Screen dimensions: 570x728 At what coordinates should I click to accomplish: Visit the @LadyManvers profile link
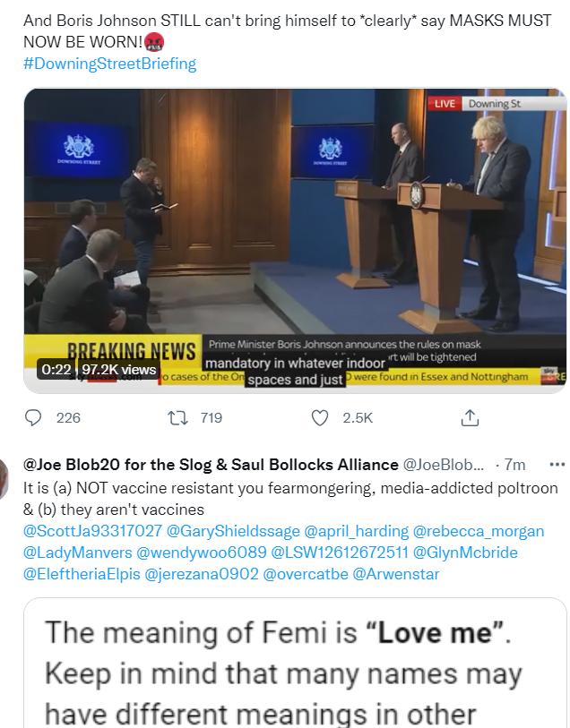point(78,552)
